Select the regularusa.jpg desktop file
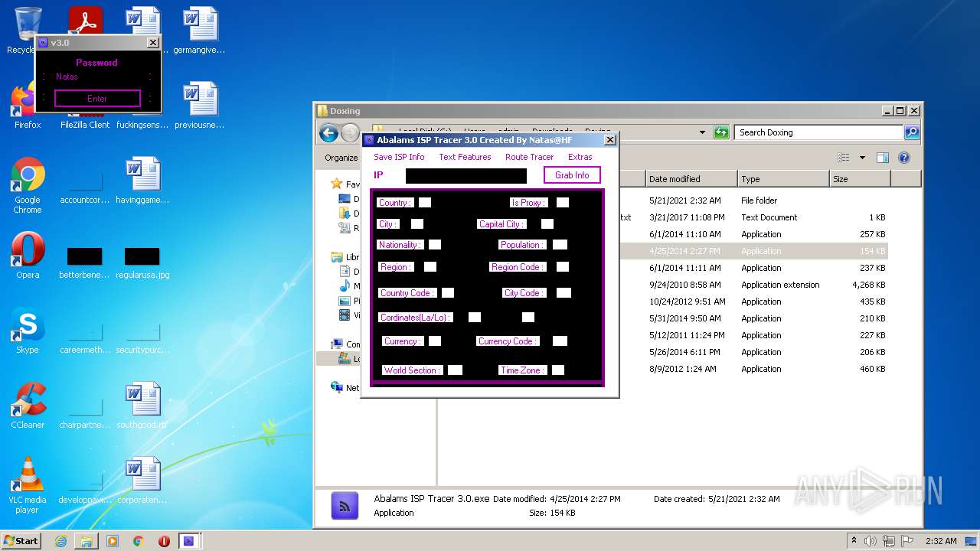 click(142, 262)
